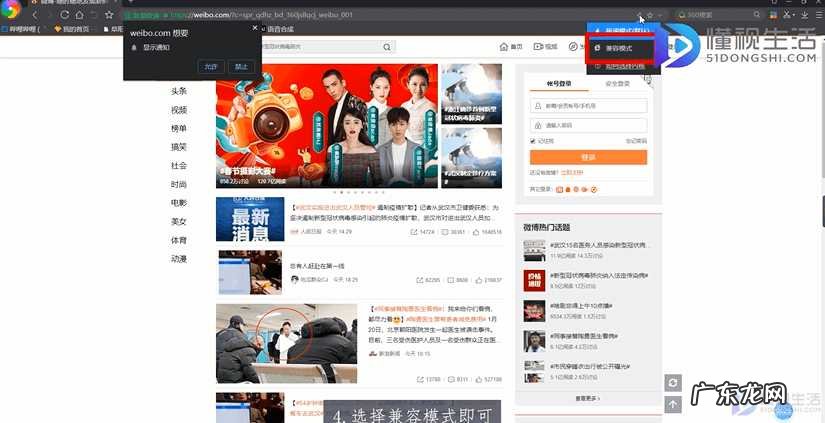
Task: Toggle the remember me checkbox
Action: point(533,141)
